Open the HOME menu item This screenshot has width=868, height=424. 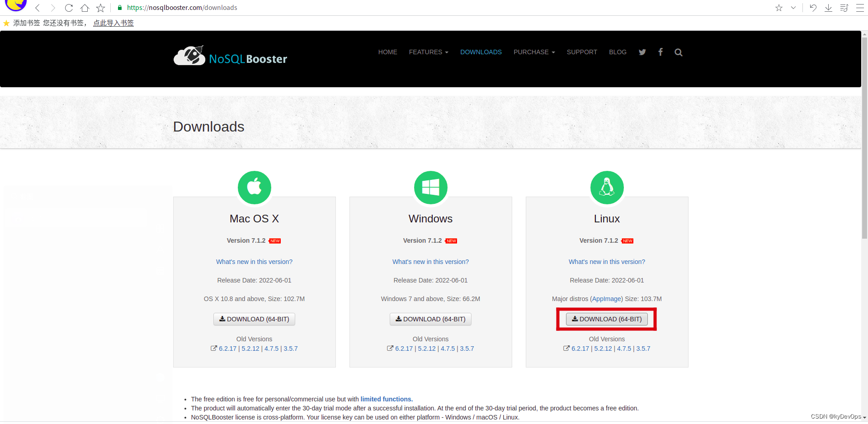[387, 52]
